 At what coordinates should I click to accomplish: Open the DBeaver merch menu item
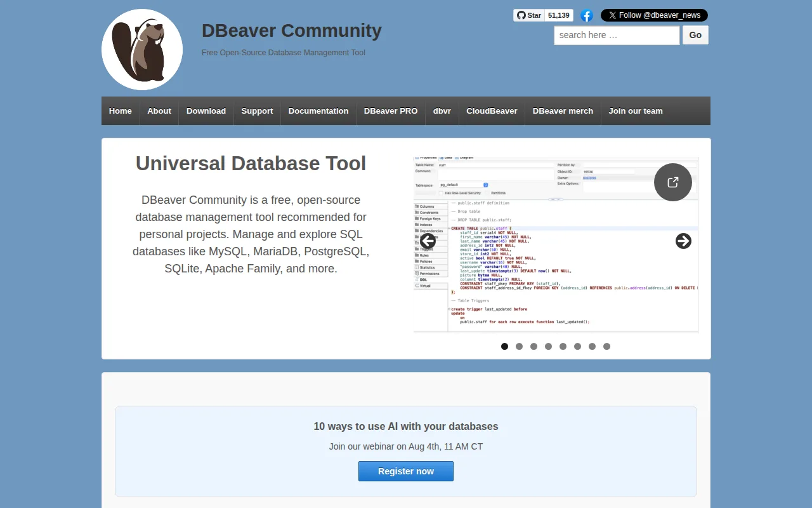563,110
